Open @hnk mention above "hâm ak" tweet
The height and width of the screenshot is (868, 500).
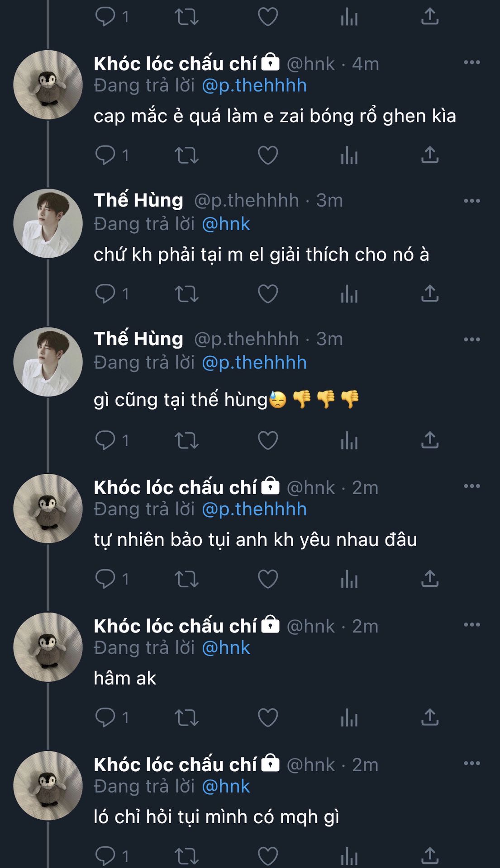pyautogui.click(x=225, y=648)
